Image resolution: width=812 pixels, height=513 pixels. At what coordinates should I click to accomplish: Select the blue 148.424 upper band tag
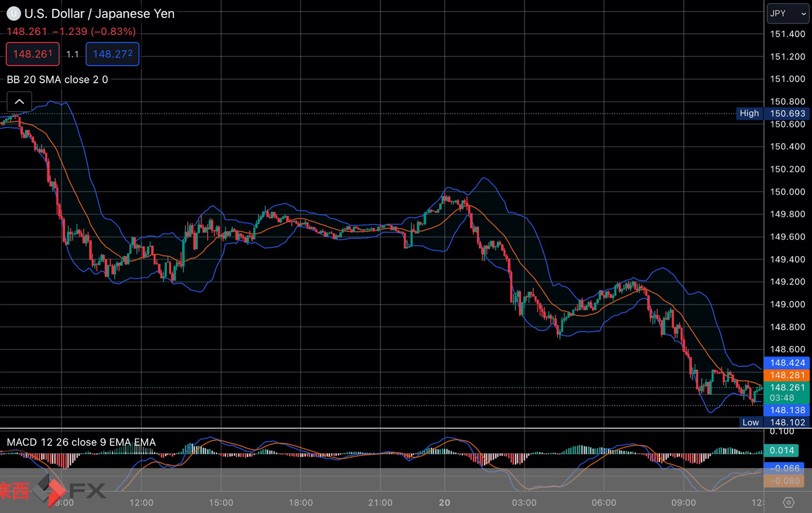click(787, 363)
